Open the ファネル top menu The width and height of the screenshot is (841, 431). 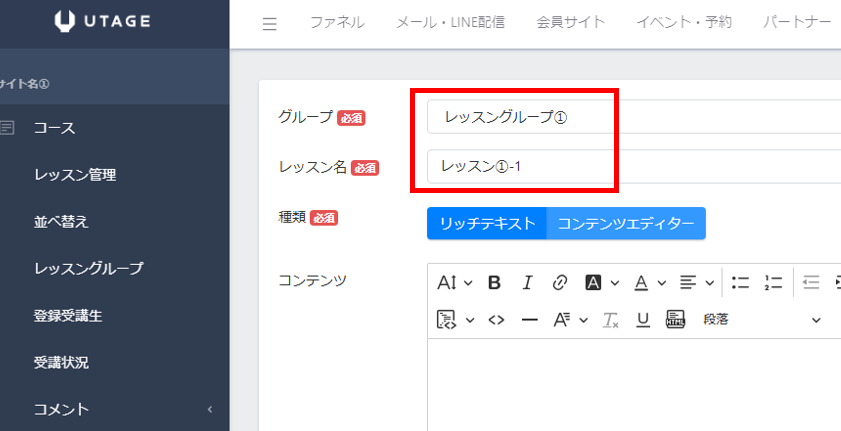coord(337,23)
